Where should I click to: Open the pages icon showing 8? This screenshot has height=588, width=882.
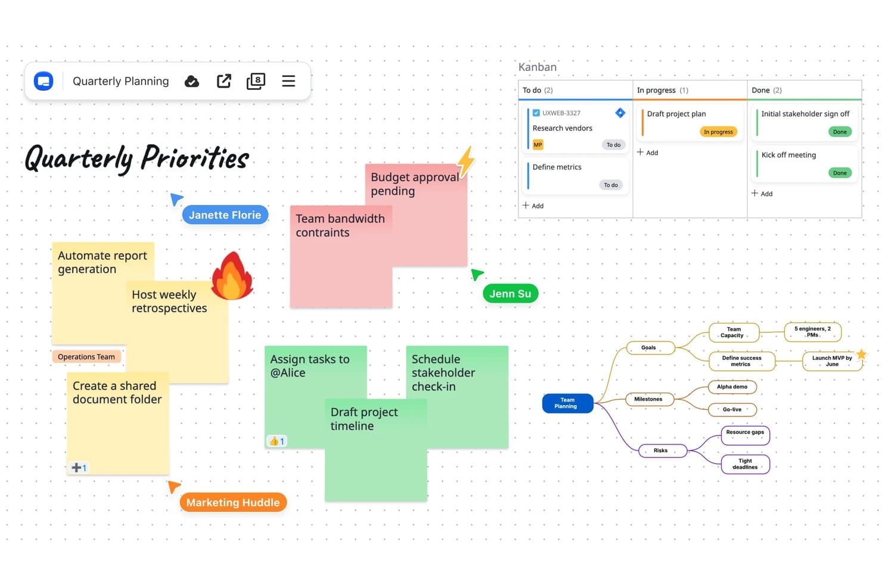[x=256, y=81]
